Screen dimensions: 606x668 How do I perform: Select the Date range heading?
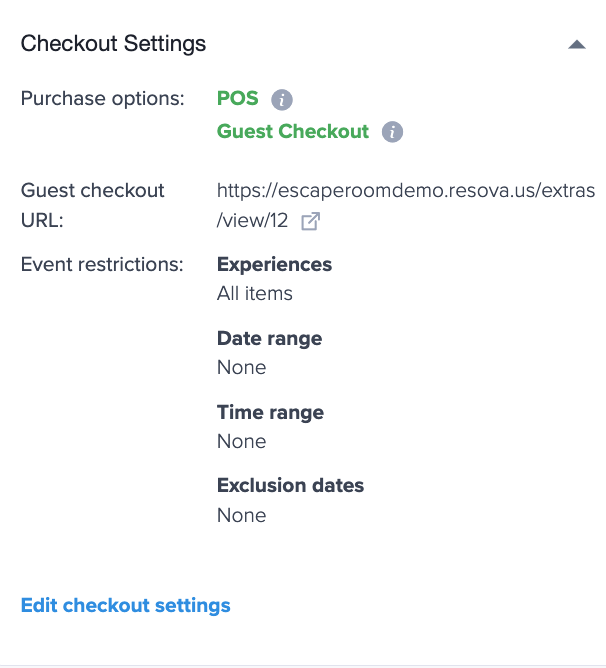coord(269,339)
